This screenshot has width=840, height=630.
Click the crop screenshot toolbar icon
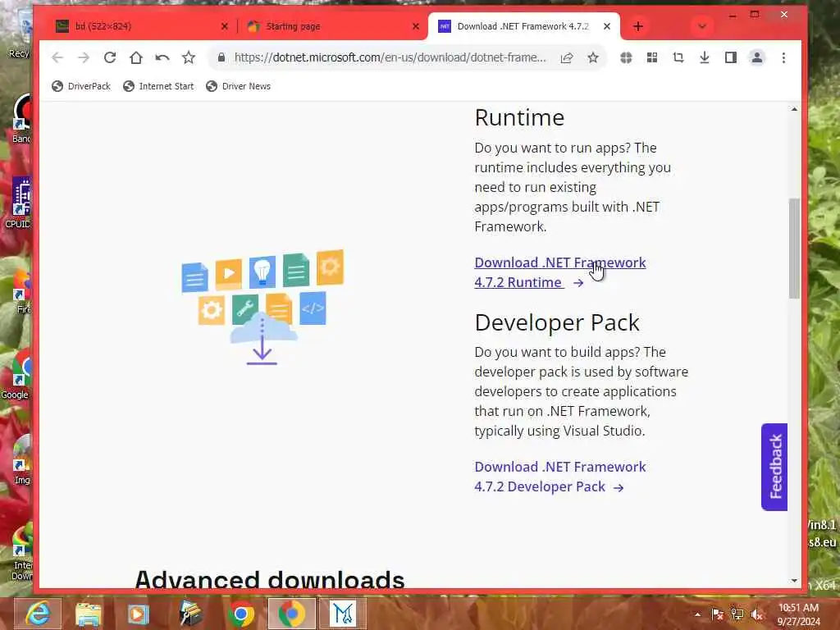pos(678,57)
